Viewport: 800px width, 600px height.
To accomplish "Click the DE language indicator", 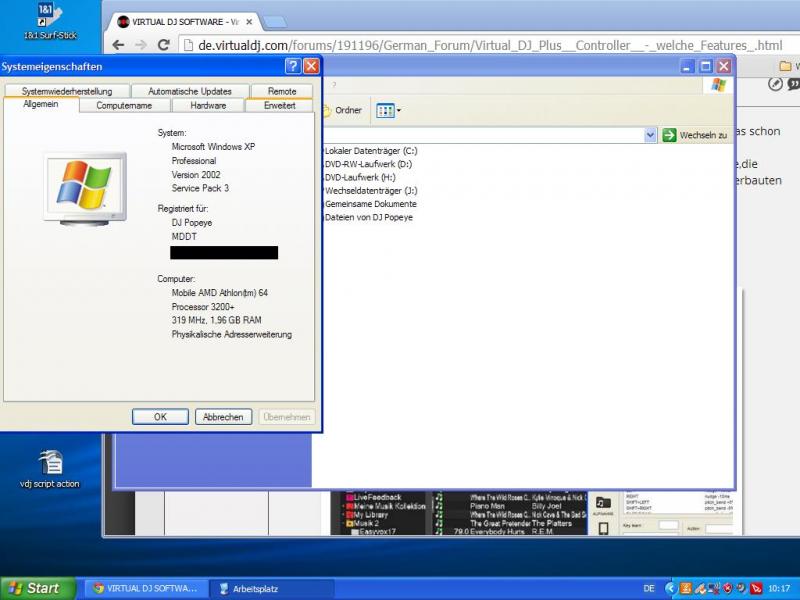I will [648, 589].
